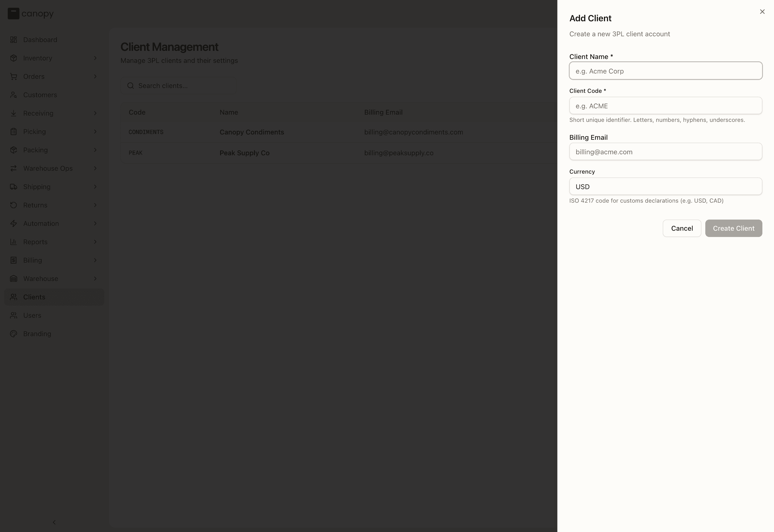Image resolution: width=774 pixels, height=532 pixels.
Task: Close the Add Client panel
Action: point(762,12)
